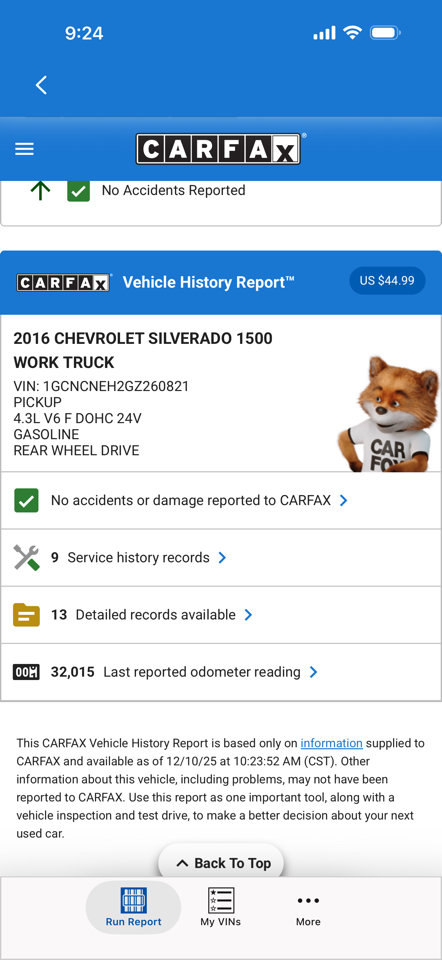Image resolution: width=442 pixels, height=960 pixels.
Task: Switch to the Run Report tab
Action: pos(133,907)
